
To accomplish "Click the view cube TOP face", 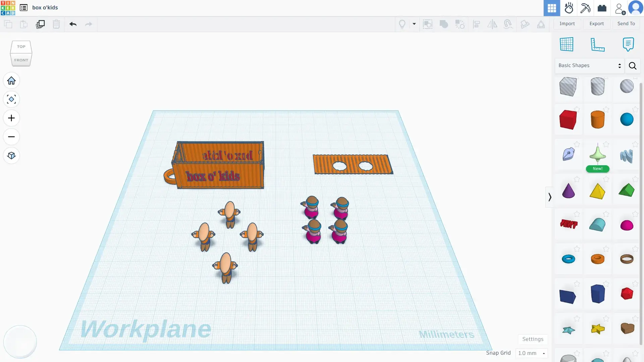I will [21, 47].
